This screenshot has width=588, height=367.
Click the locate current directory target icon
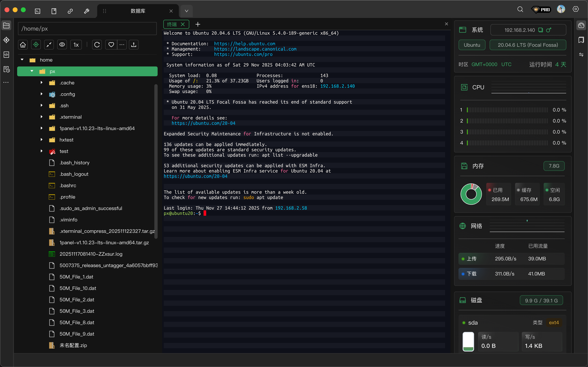pyautogui.click(x=36, y=45)
